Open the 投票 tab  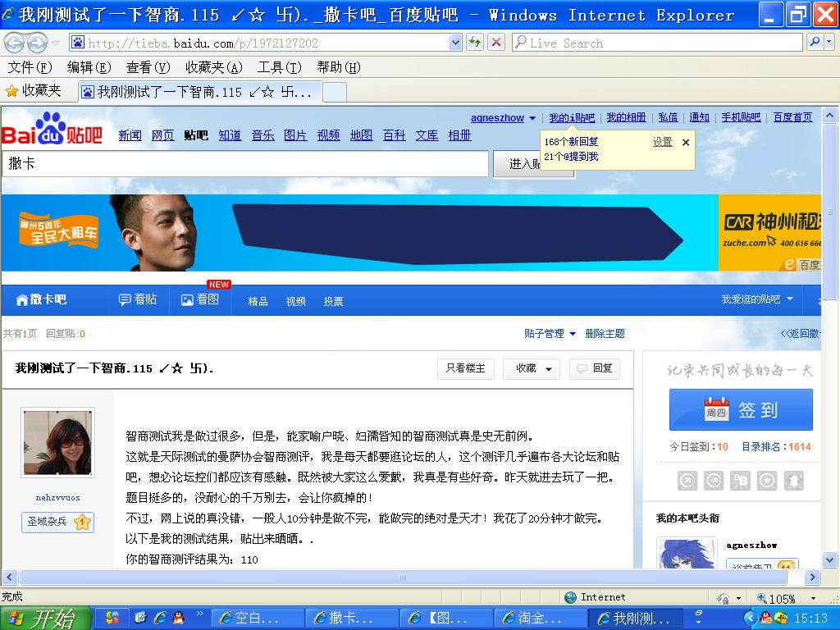pyautogui.click(x=333, y=302)
